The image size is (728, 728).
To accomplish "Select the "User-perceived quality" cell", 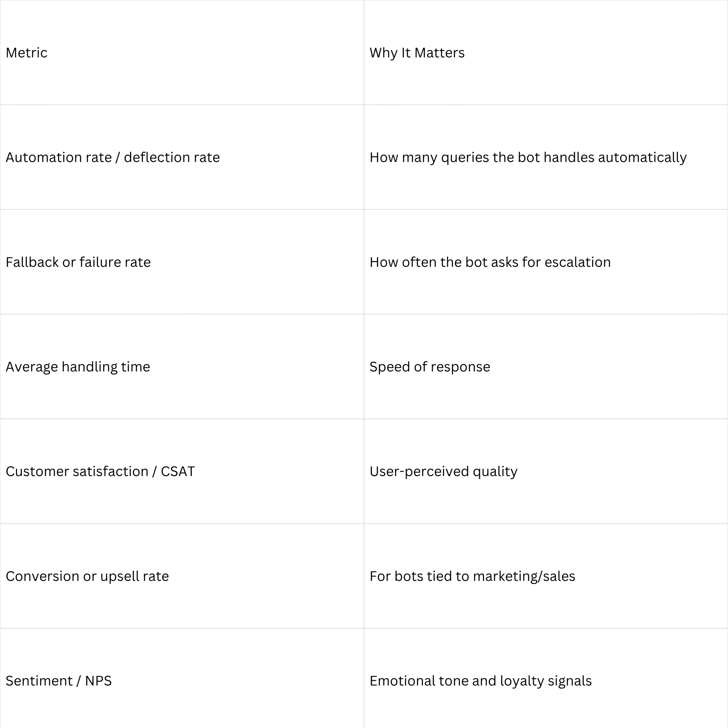I will click(443, 471).
